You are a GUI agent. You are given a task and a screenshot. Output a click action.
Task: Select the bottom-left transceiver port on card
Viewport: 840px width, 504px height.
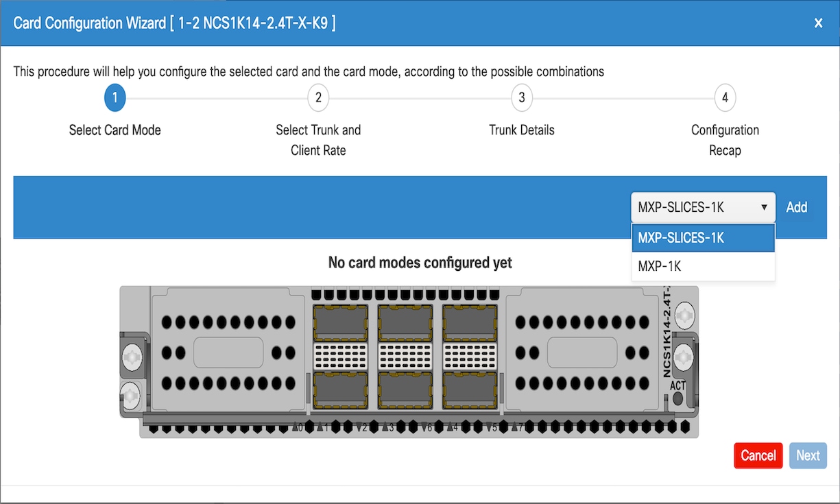341,389
